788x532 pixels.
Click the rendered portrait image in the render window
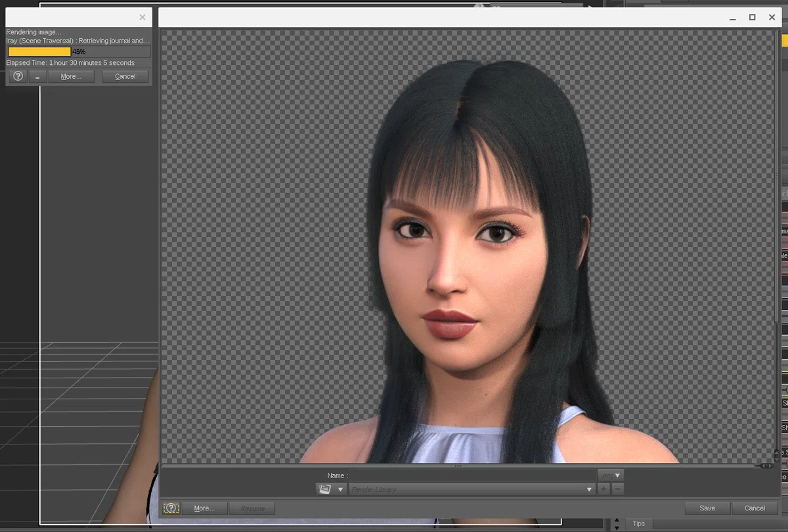(468, 247)
